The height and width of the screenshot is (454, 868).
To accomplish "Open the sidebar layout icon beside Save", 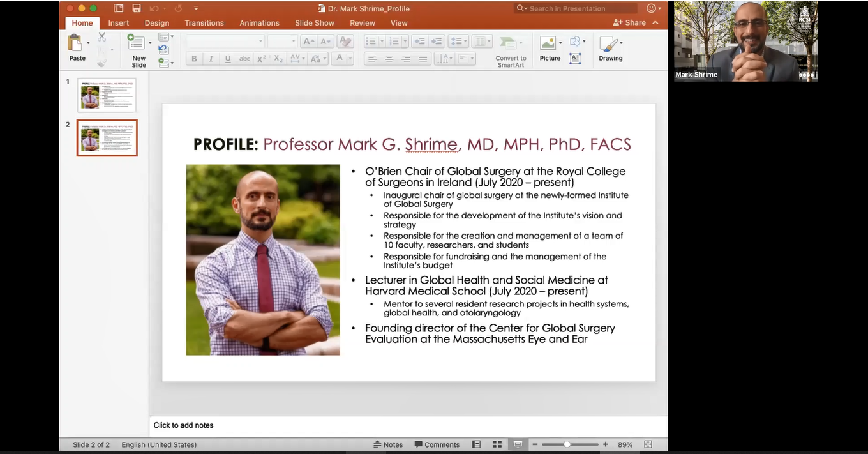I will coord(119,8).
